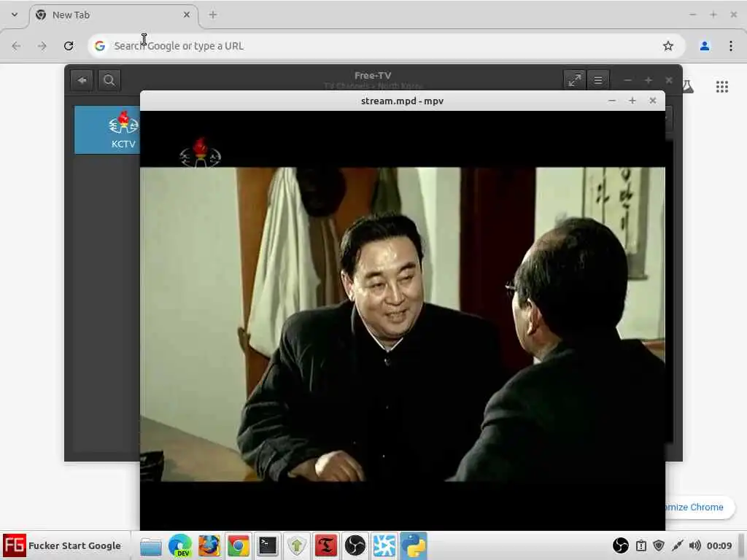Bookmark this tab with the star icon

tap(668, 46)
